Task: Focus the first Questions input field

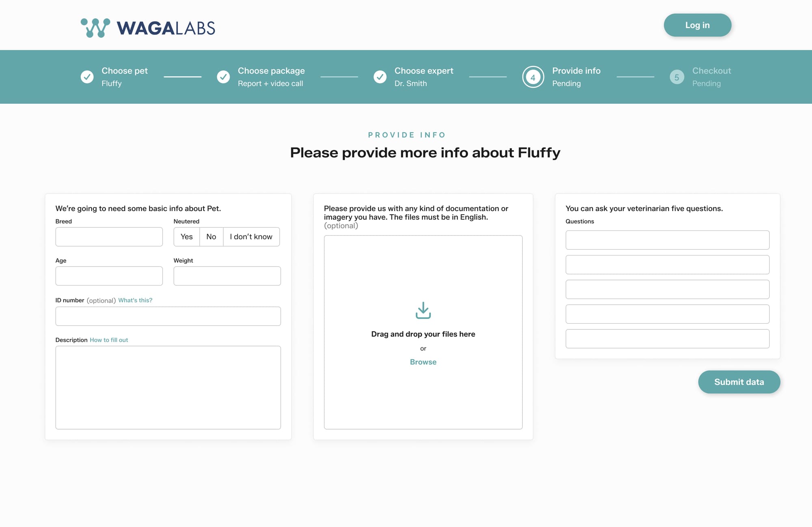Action: 667,240
